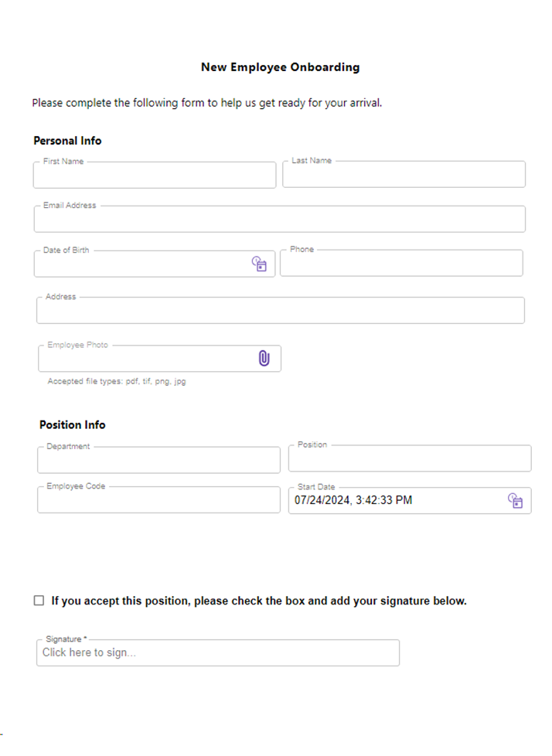Click the Signature box to sign
Screen dimensions: 552x756
point(218,653)
